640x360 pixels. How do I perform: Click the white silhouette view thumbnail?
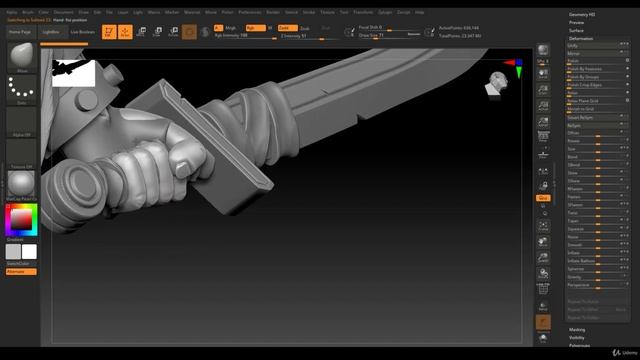coord(73,73)
